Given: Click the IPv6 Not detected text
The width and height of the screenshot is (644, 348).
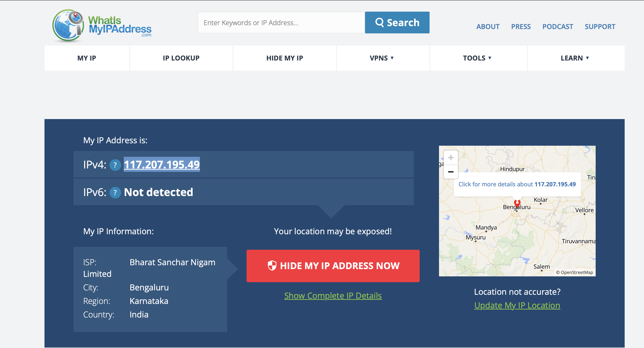Looking at the screenshot, I should [x=158, y=192].
